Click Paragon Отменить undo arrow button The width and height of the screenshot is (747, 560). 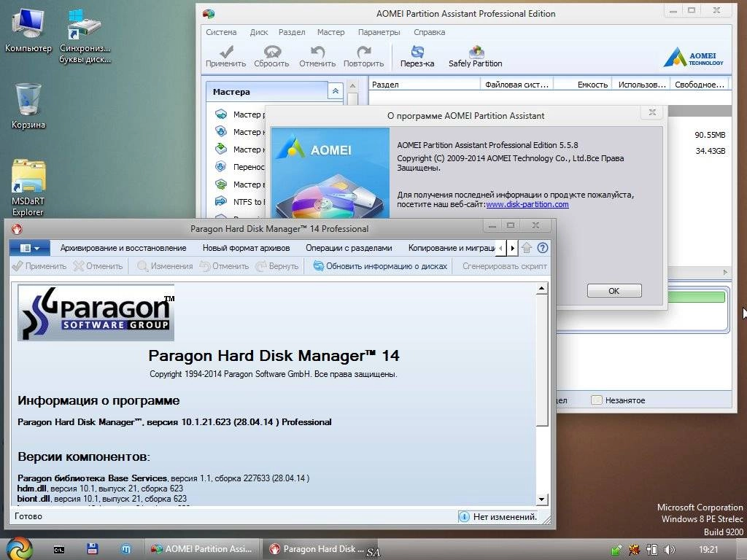pyautogui.click(x=225, y=265)
